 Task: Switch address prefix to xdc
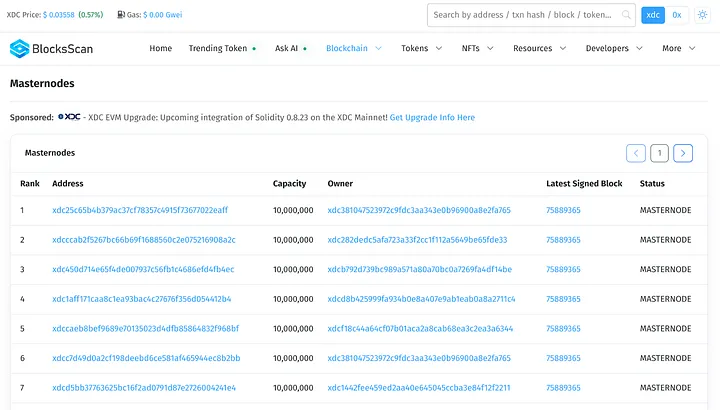652,15
